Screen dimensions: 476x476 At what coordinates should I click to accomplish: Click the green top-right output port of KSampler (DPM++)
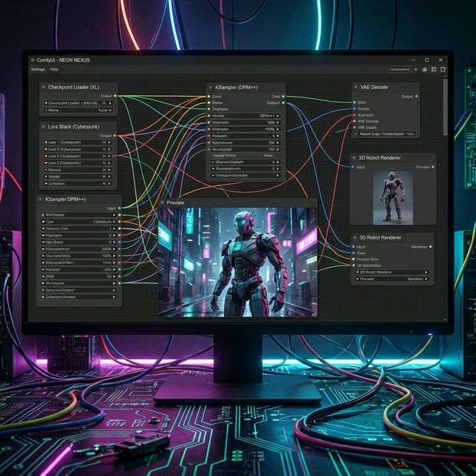pyautogui.click(x=283, y=97)
